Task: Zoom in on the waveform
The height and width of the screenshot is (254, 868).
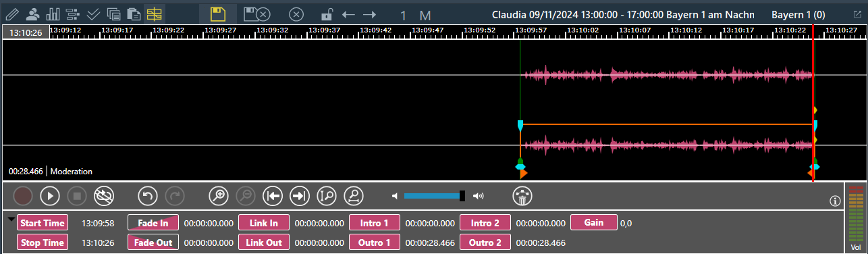Action: [x=219, y=196]
